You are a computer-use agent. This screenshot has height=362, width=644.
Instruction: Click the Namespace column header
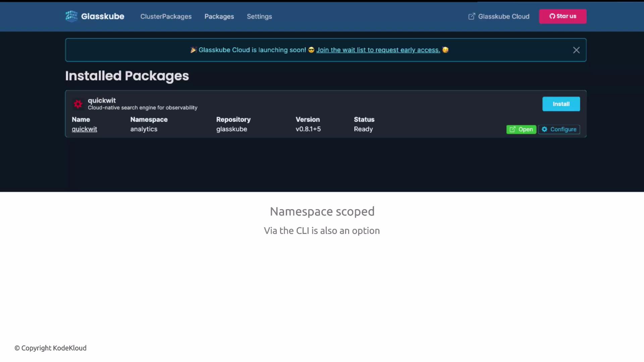click(149, 119)
